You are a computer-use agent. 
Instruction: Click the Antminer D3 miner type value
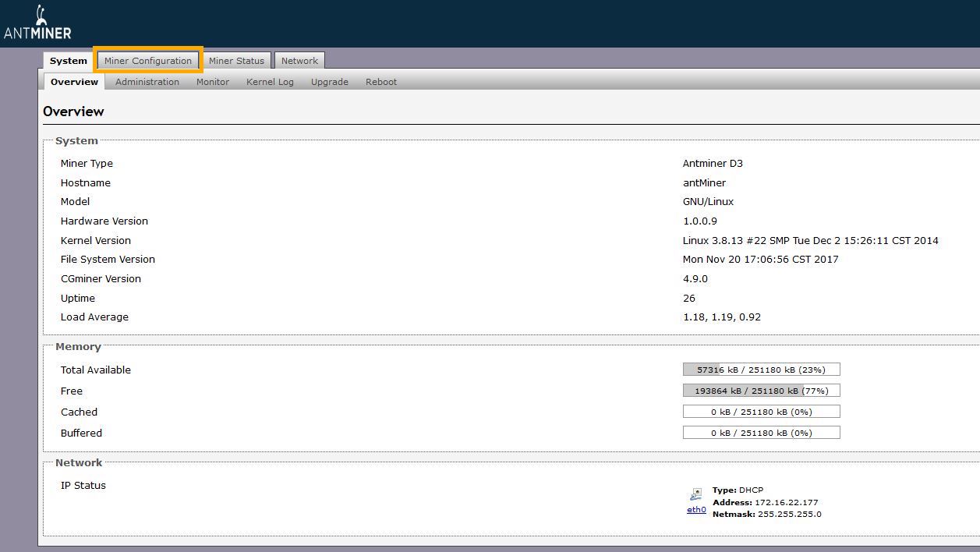coord(713,164)
